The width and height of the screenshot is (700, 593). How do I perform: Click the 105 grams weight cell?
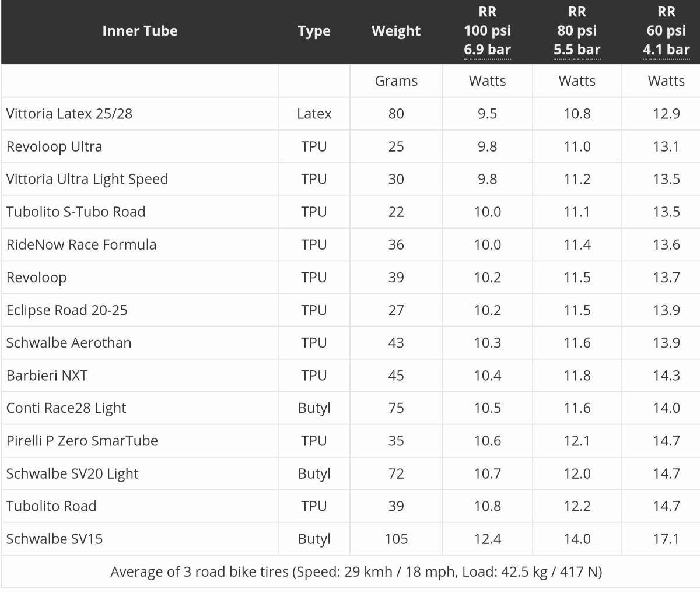click(x=396, y=539)
